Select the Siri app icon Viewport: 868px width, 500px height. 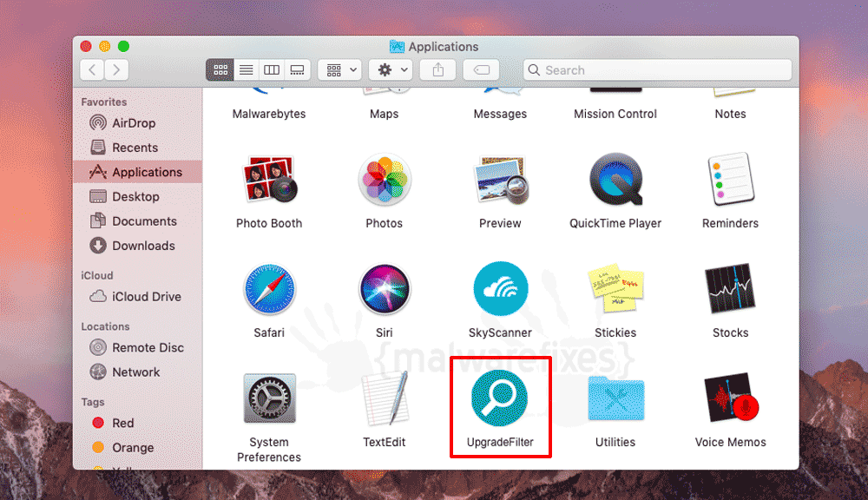385,289
